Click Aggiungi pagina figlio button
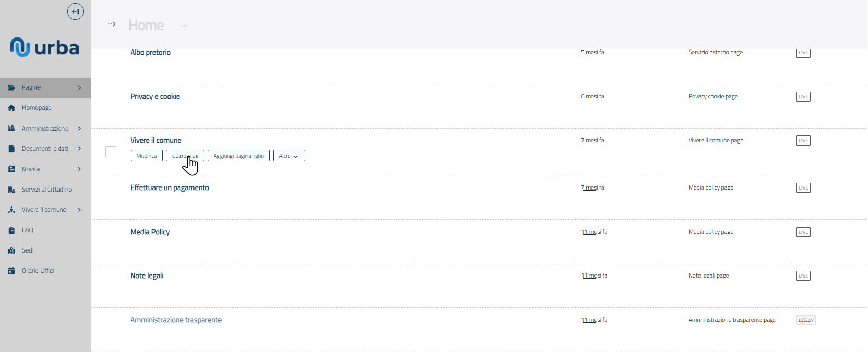868x352 pixels. [x=239, y=156]
